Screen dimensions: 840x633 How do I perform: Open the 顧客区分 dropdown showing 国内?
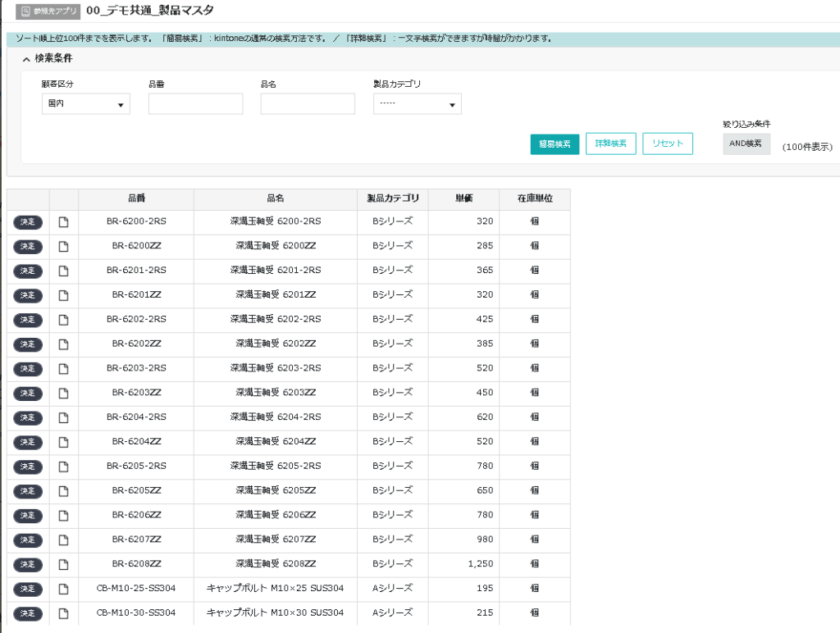tap(85, 103)
